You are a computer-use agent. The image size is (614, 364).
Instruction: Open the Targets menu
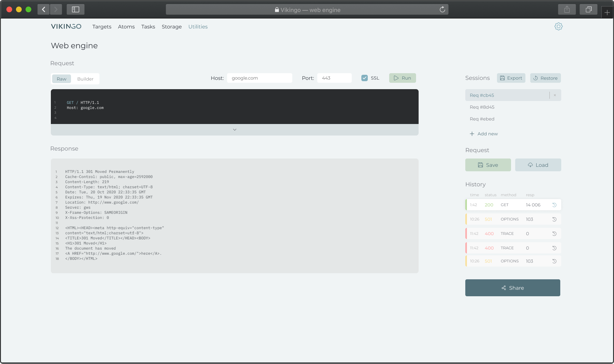pos(102,27)
